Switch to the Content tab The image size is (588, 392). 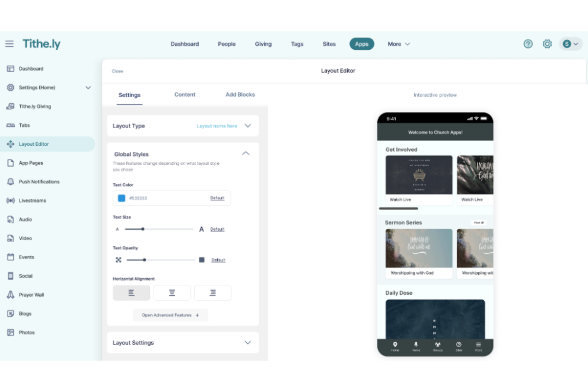pos(185,95)
